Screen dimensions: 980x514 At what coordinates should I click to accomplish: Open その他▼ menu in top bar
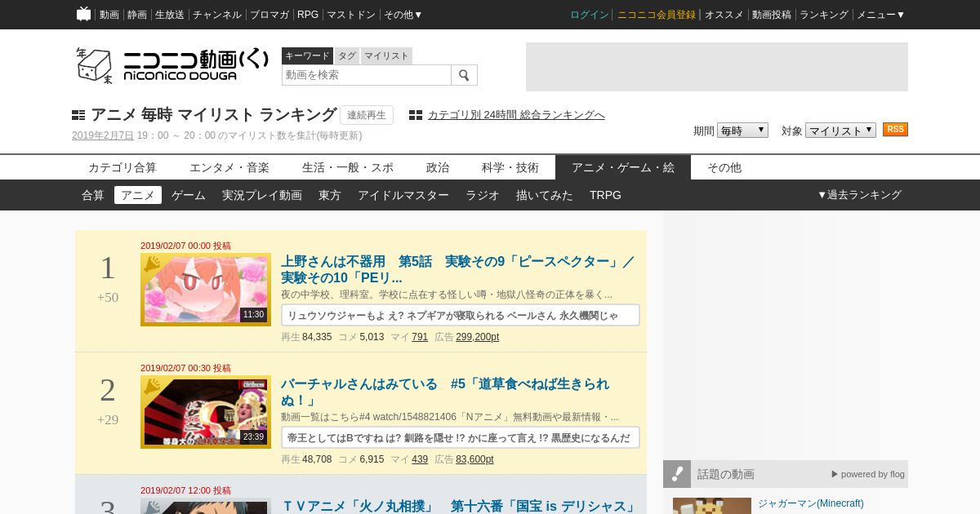[403, 15]
